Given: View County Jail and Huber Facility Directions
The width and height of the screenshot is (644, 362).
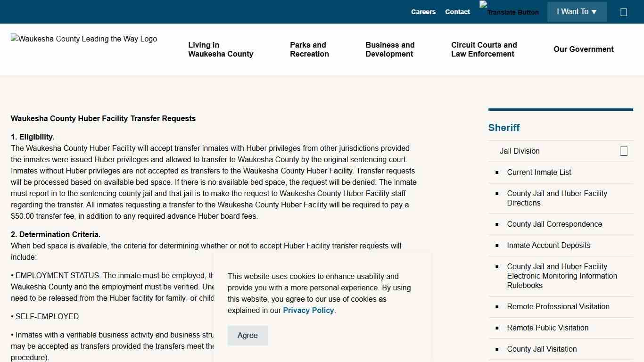Looking at the screenshot, I should tap(557, 198).
